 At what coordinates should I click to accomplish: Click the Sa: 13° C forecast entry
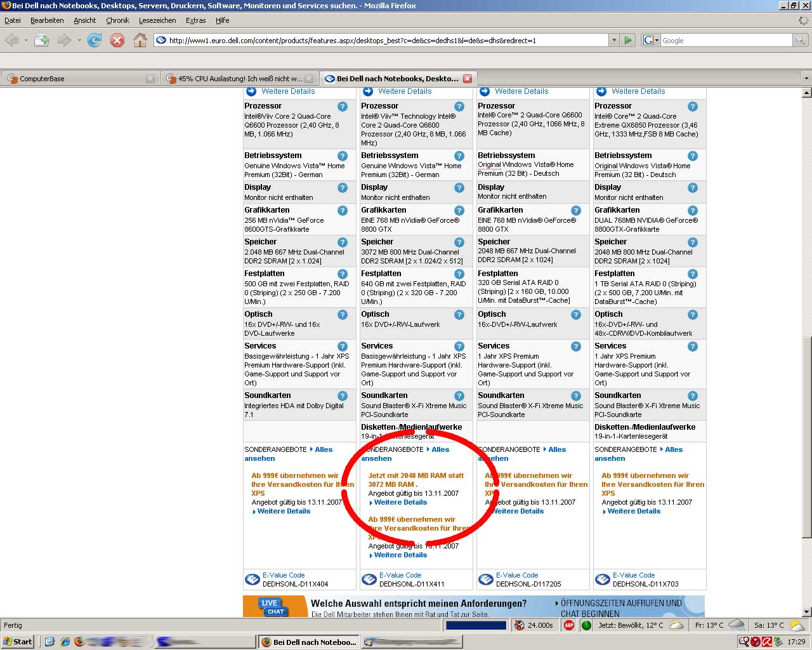click(x=779, y=625)
